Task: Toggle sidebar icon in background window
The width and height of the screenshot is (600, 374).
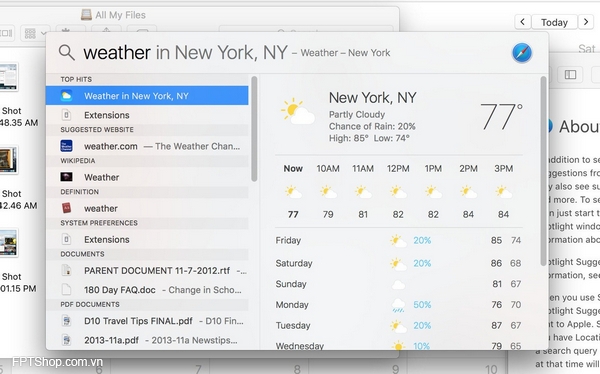Action: 570,74
